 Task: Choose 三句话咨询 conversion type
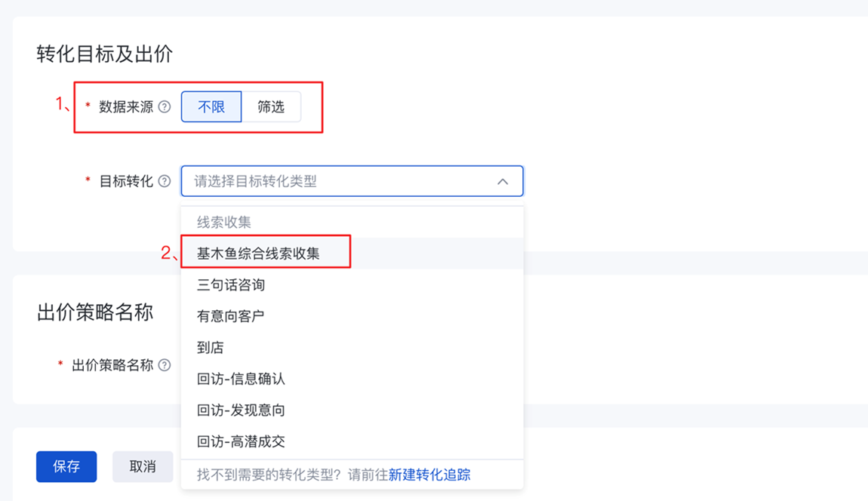(x=231, y=285)
